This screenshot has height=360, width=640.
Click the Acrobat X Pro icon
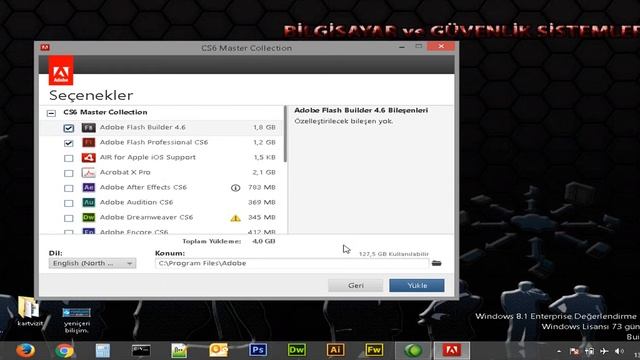(89, 172)
